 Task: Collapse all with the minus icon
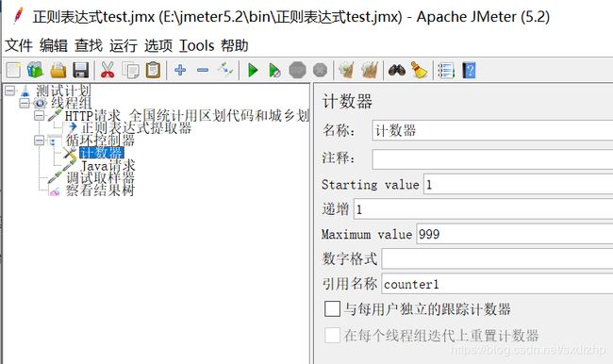[203, 71]
